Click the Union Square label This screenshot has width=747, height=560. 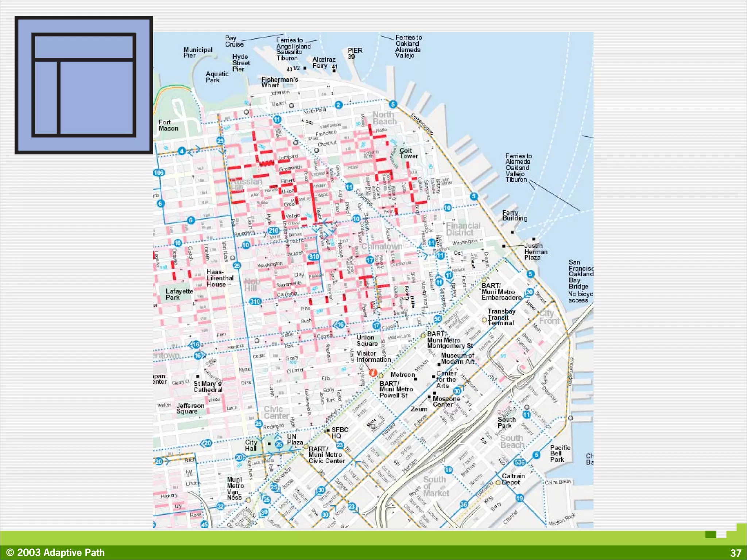coord(367,341)
